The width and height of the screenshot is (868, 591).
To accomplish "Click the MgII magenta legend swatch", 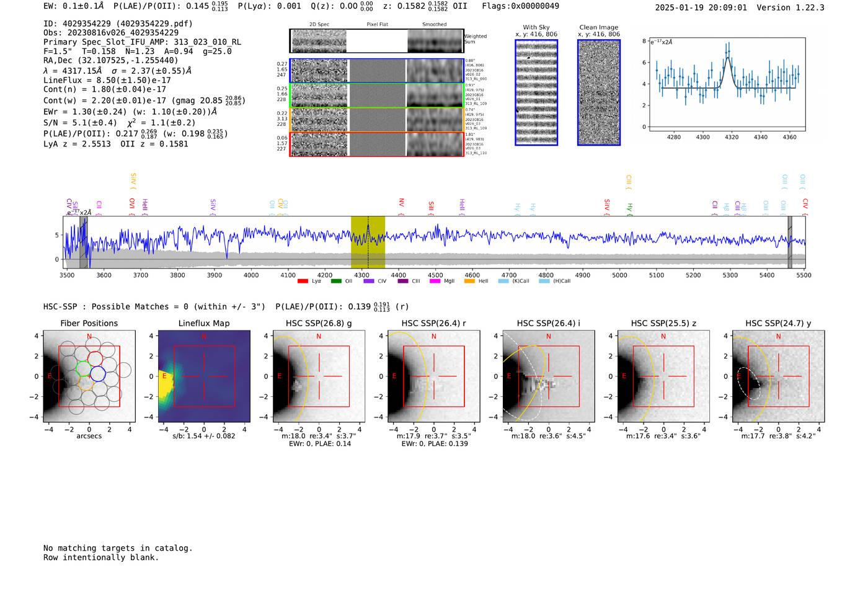I will point(435,281).
